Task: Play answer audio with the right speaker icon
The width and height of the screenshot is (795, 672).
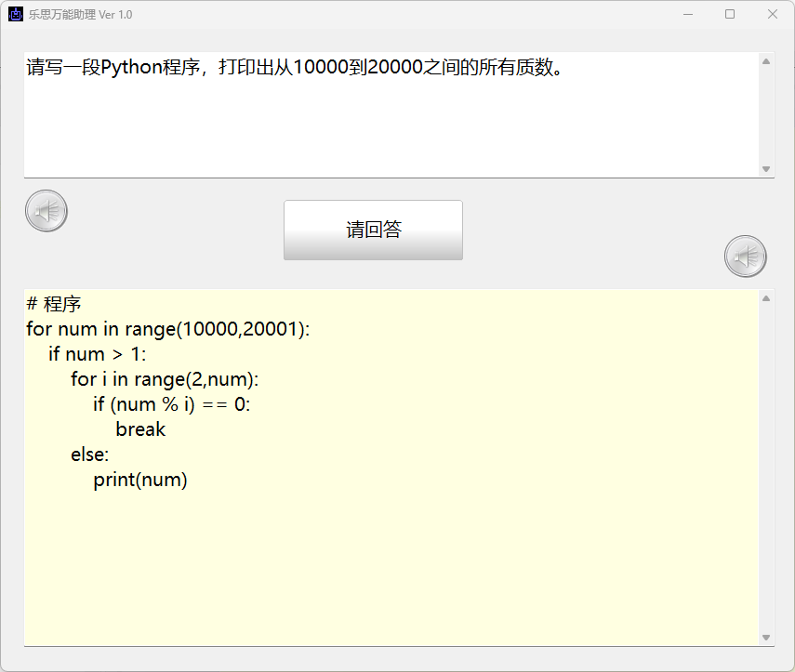Action: coord(745,257)
